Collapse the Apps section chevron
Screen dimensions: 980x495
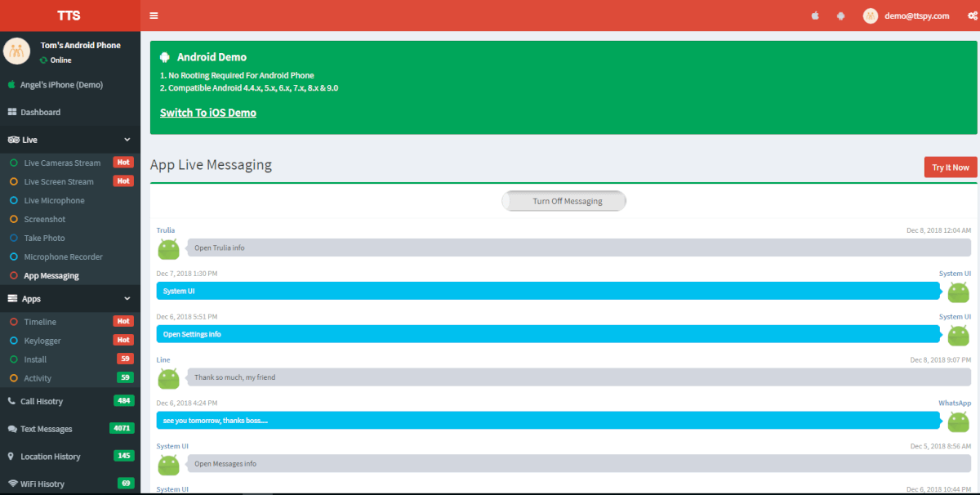click(x=127, y=299)
